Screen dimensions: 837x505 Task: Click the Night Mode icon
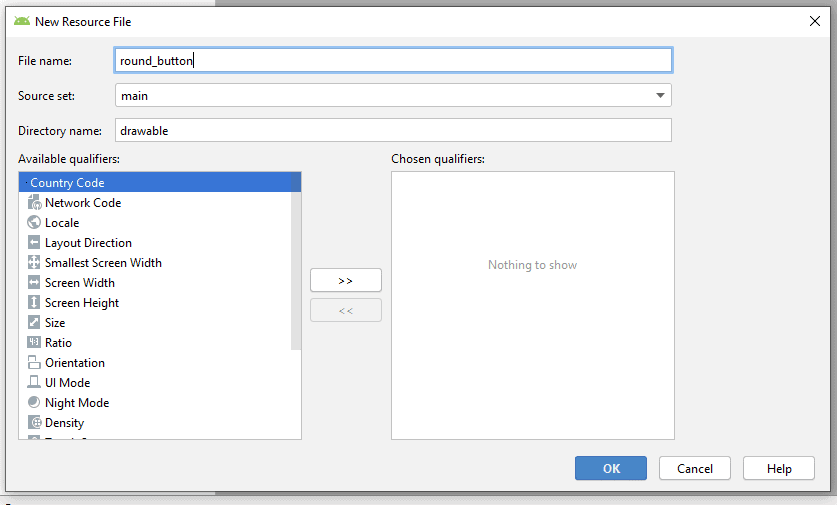click(x=35, y=403)
